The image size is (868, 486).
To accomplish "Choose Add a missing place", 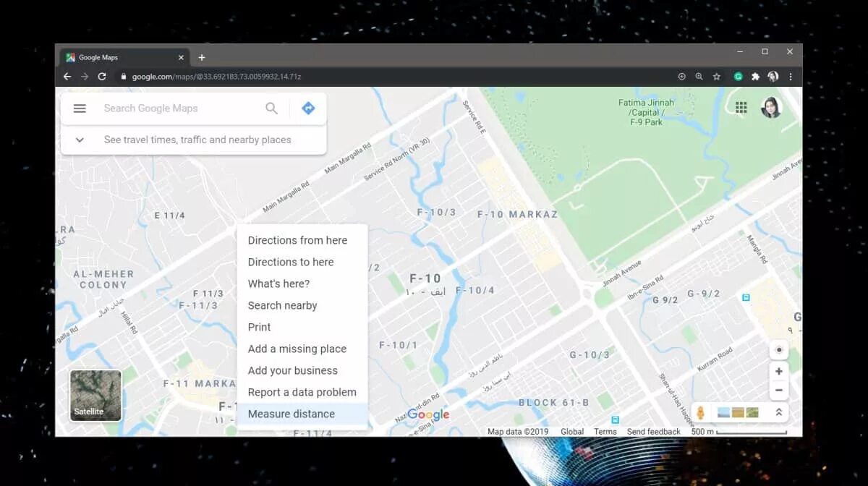I will click(x=302, y=349).
